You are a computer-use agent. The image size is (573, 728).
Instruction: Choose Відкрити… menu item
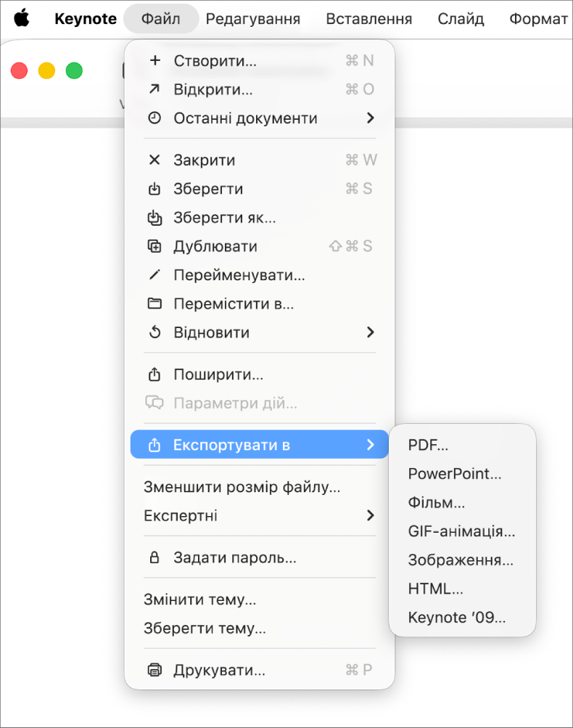[x=260, y=89]
